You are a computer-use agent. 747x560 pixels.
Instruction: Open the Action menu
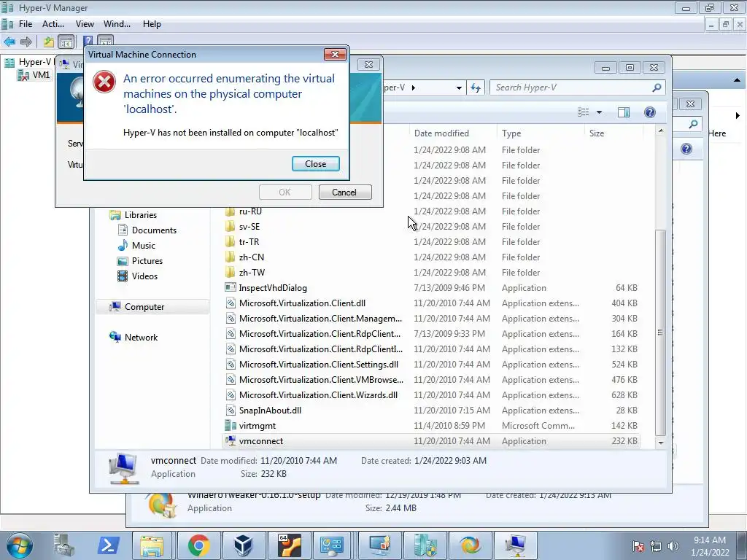coord(53,24)
